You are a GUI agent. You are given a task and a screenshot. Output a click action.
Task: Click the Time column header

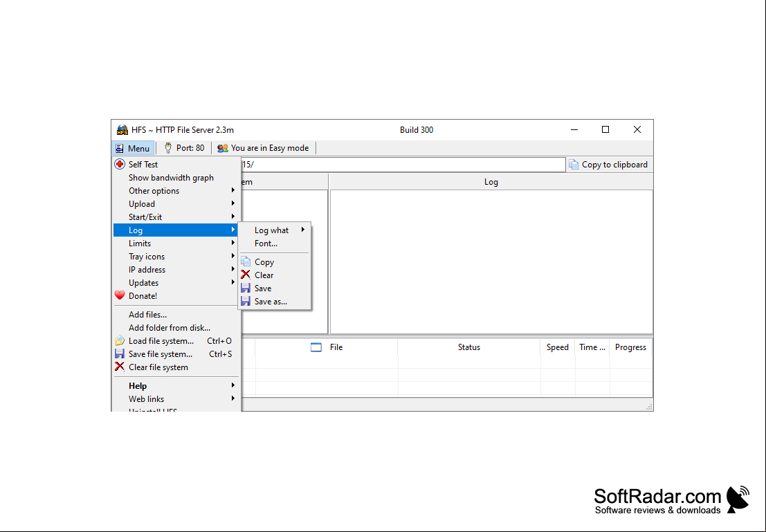coord(592,347)
